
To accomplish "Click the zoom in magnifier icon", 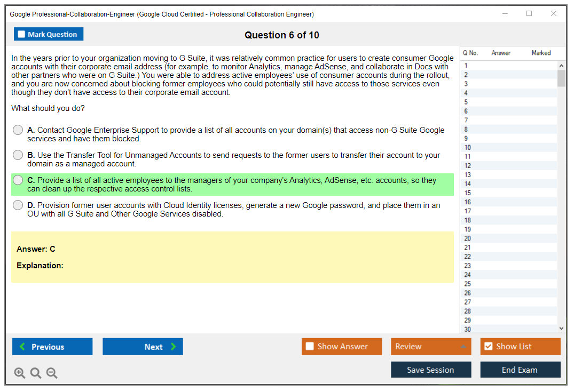I will 20,373.
